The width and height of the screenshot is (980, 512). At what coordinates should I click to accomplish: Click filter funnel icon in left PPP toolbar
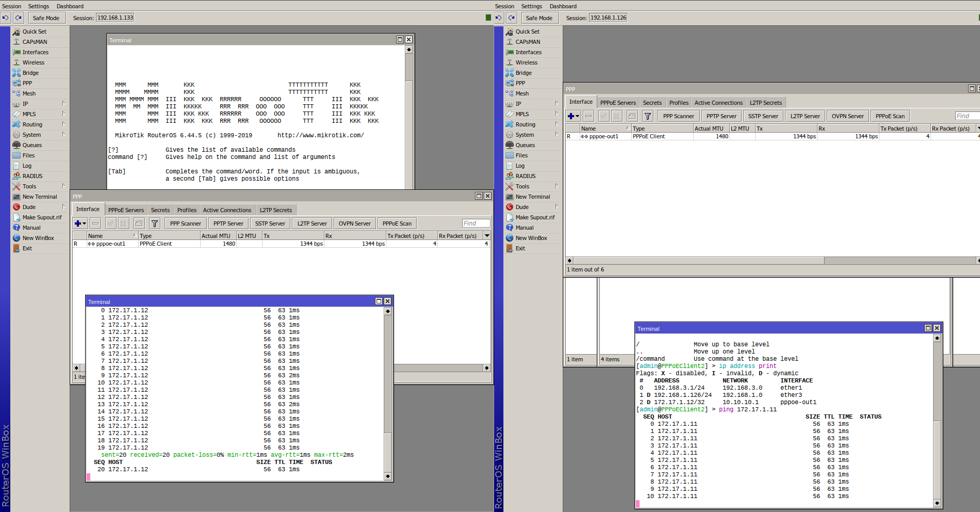154,223
